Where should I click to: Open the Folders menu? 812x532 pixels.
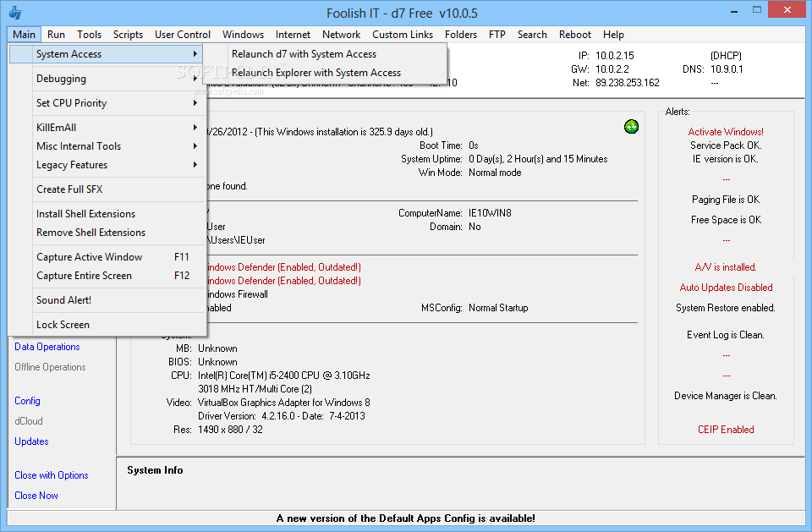click(x=460, y=34)
